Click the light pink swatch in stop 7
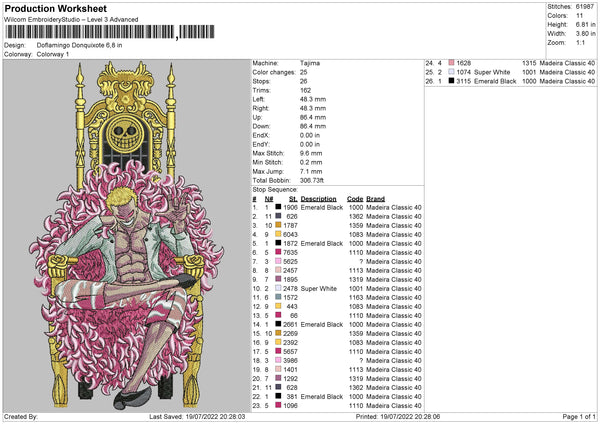Image resolution: width=600 pixels, height=424 pixels. tap(278, 261)
